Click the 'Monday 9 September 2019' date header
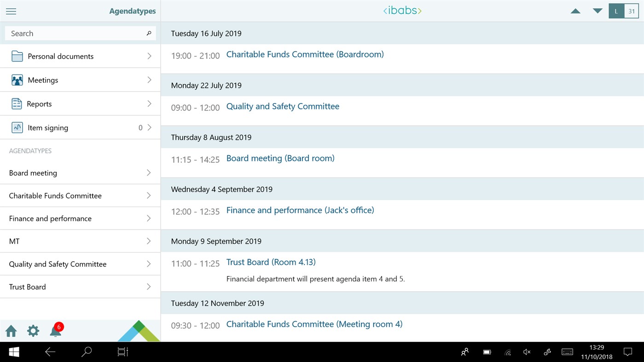 (216, 241)
